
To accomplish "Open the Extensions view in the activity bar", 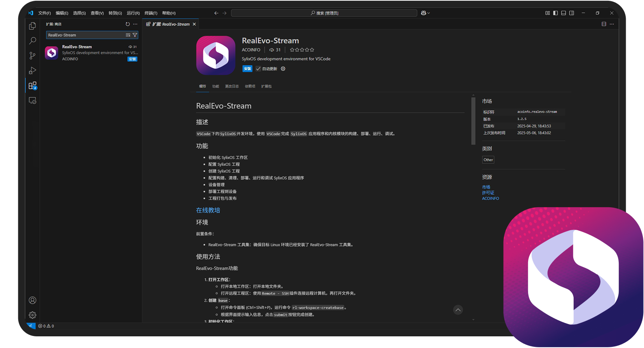I will click(x=33, y=86).
